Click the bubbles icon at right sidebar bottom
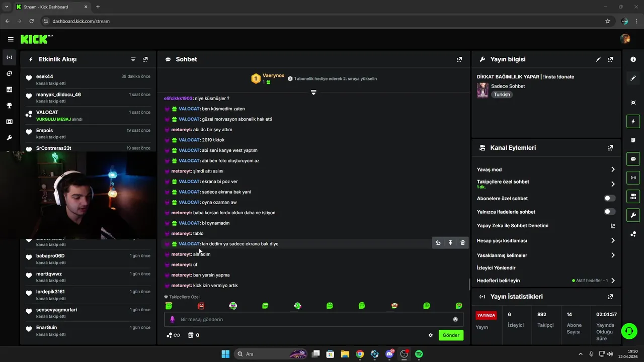644x362 pixels. 633,234
